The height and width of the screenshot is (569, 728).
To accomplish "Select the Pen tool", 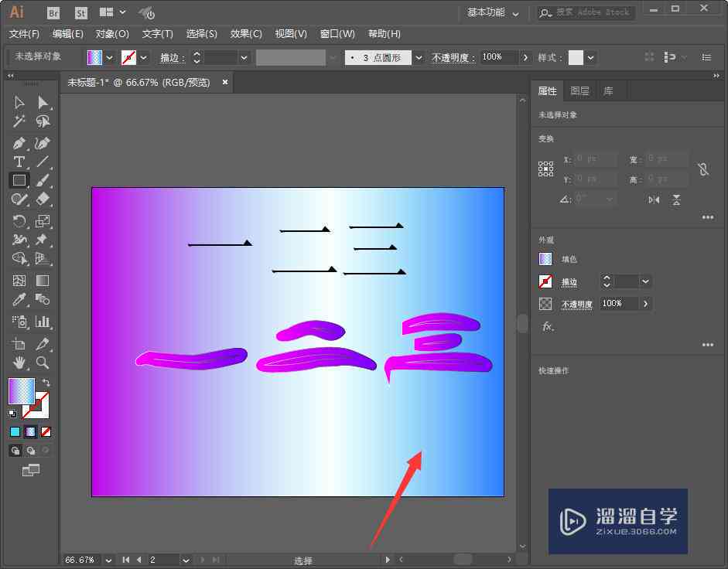I will pos(19,144).
